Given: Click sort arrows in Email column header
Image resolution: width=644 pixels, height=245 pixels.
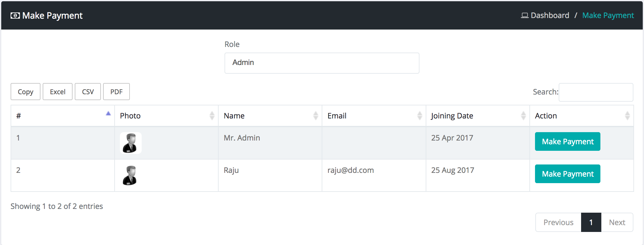Looking at the screenshot, I should pyautogui.click(x=419, y=116).
